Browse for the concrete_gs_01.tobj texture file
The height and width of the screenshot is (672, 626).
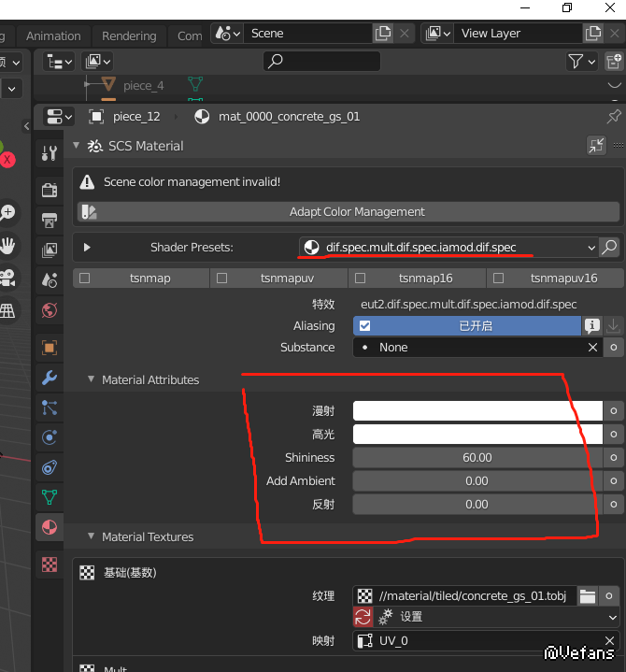coord(587,596)
